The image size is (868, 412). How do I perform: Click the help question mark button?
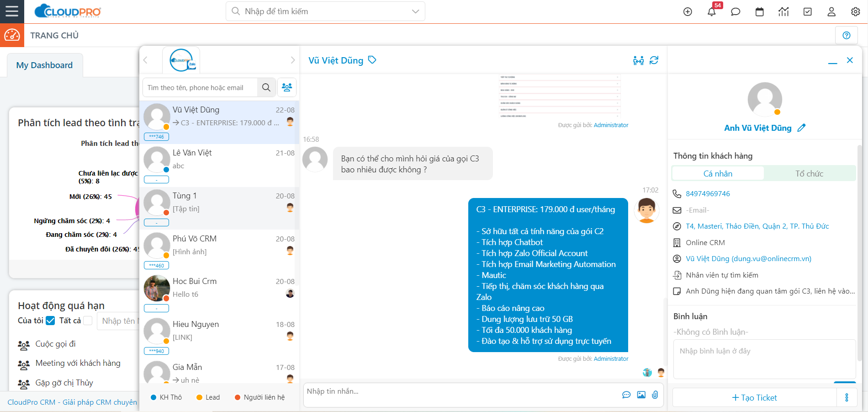(847, 35)
